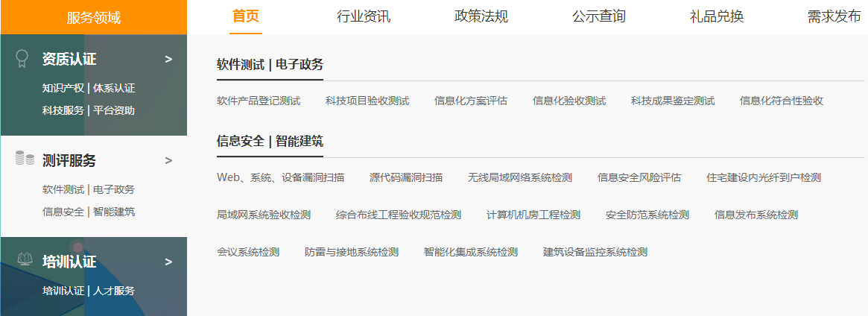The image size is (868, 316).
Task: Click the 计算机机房工程检测 link
Action: click(x=533, y=215)
